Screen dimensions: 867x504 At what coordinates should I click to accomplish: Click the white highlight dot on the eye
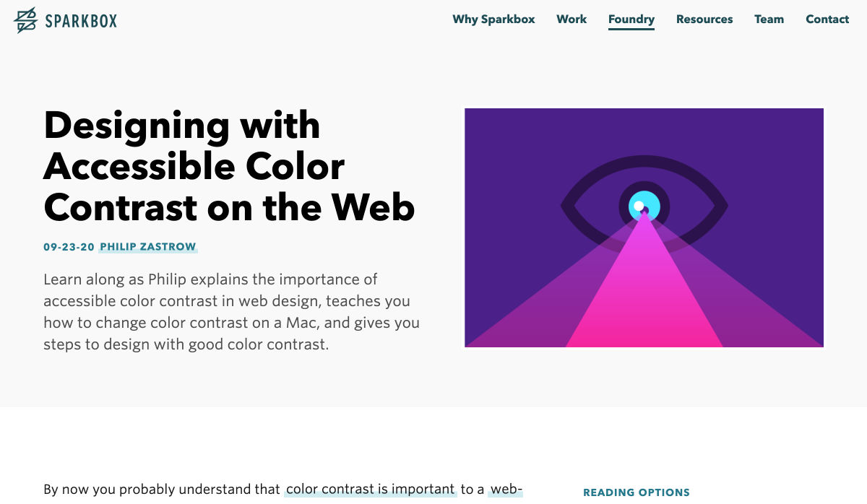[x=639, y=206]
